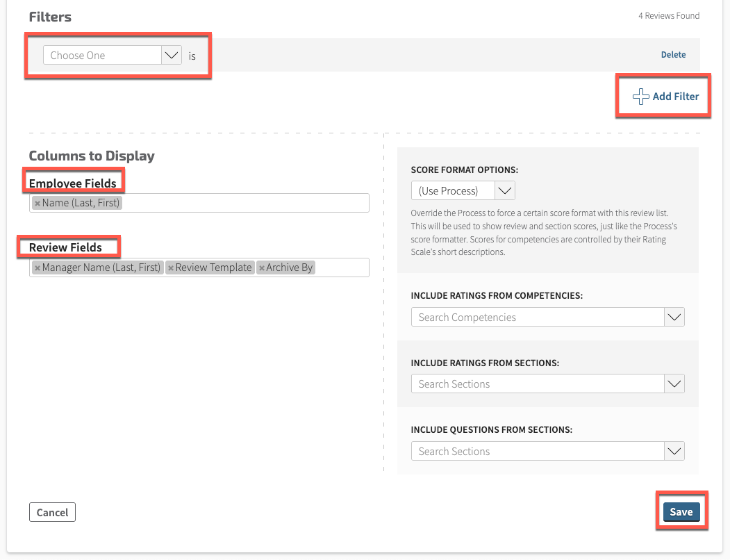The image size is (730, 560).
Task: Click Include Ratings From Competencies label
Action: [x=497, y=296]
